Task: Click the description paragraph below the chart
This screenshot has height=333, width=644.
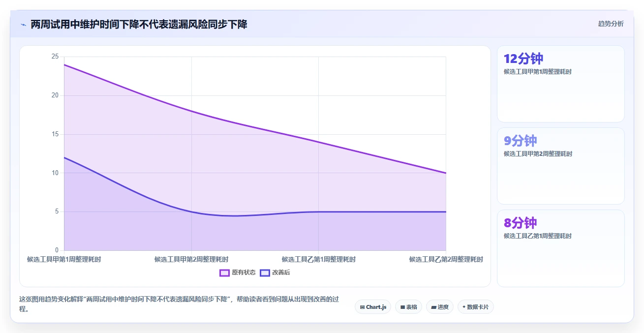Action: [179, 304]
